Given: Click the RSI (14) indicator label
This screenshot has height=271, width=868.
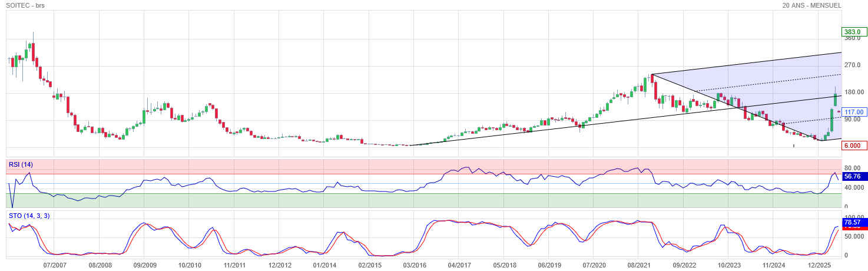Looking at the screenshot, I should coord(21,164).
